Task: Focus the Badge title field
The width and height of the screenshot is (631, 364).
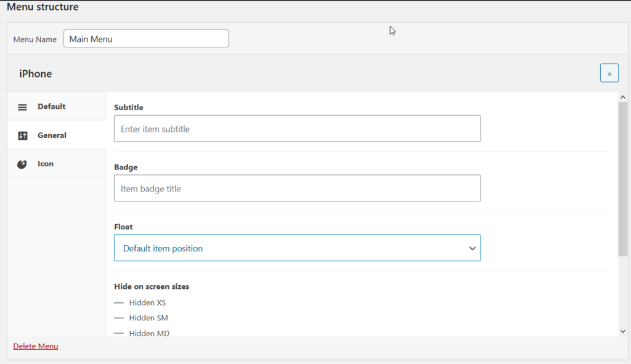Action: (x=297, y=188)
